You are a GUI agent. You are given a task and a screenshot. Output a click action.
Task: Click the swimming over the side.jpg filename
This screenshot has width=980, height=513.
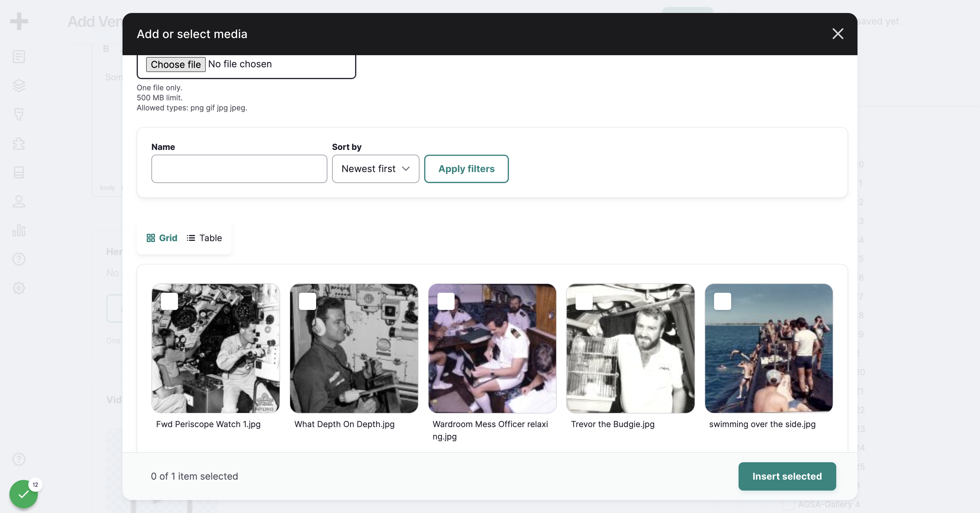[x=762, y=424]
